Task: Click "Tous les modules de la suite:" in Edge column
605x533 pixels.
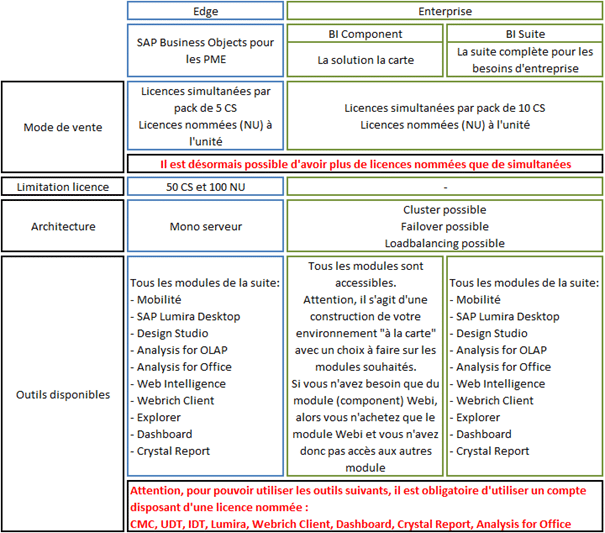Action: click(x=205, y=283)
